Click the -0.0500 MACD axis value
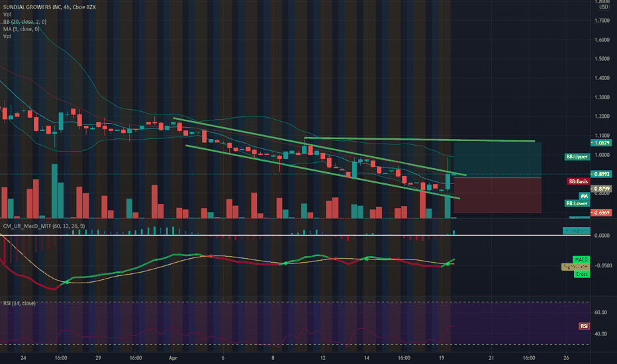Image resolution: width=617 pixels, height=364 pixels. pyautogui.click(x=602, y=265)
